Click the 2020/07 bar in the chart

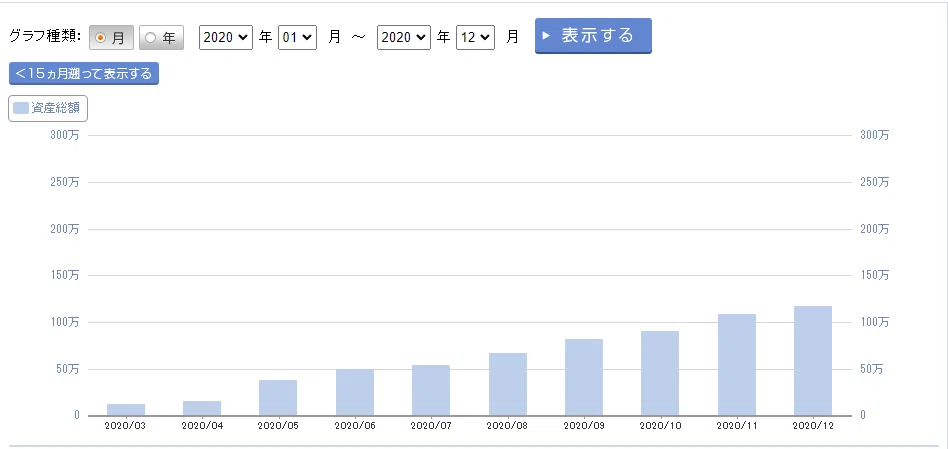coord(431,390)
